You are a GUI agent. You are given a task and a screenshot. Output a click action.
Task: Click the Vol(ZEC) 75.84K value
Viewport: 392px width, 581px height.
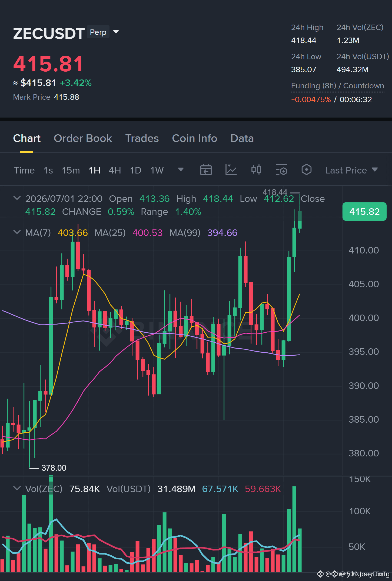(x=85, y=489)
